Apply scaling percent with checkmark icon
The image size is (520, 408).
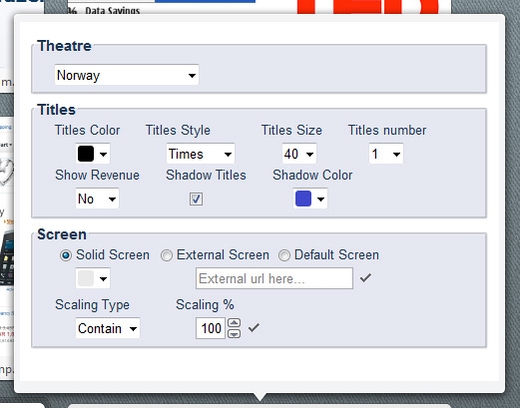pos(254,328)
